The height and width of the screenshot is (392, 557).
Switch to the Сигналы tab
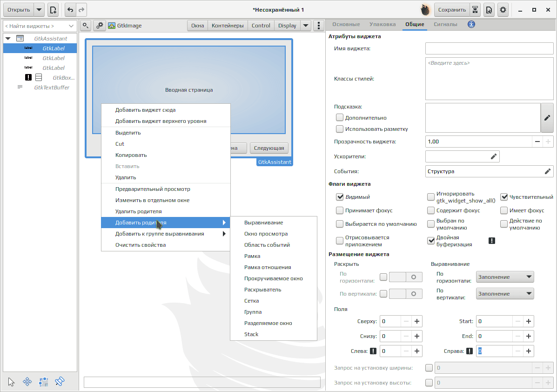[x=445, y=24]
